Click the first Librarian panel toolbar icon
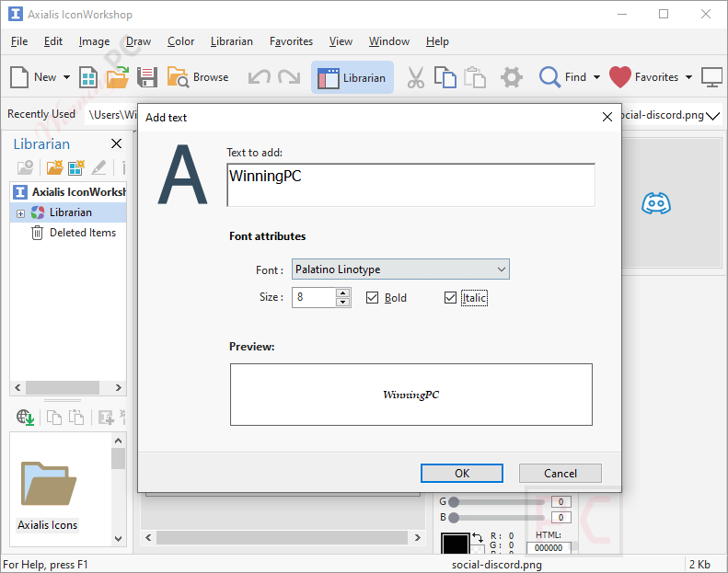Viewport: 728px width, 573px height. [25, 167]
